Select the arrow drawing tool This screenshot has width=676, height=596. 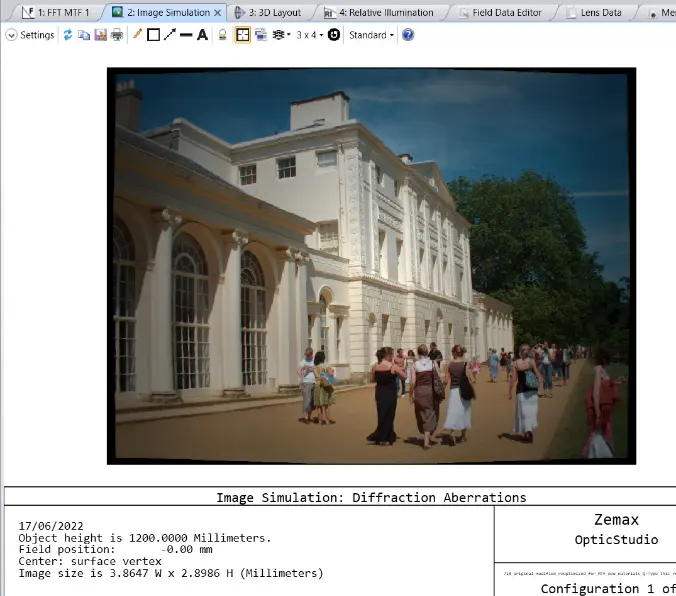(169, 35)
